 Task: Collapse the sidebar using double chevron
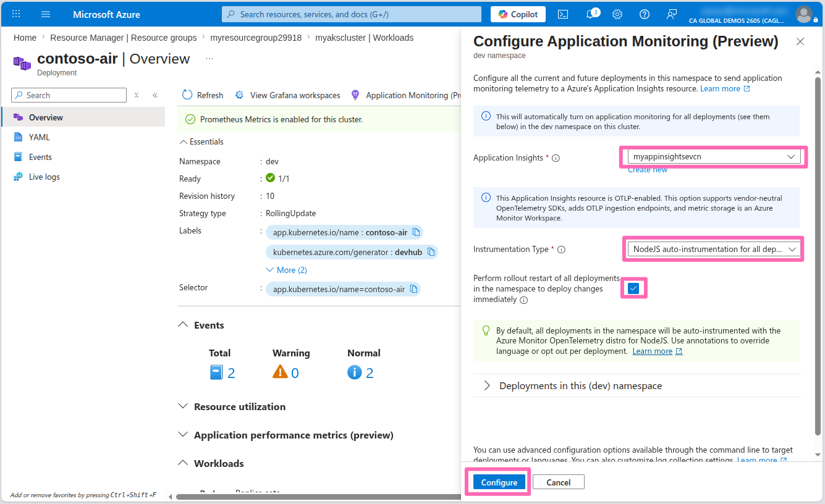(x=155, y=95)
